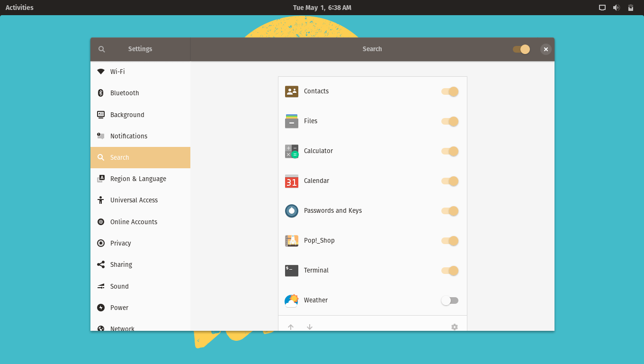The width and height of the screenshot is (644, 364).
Task: Click the Terminal app icon
Action: (x=292, y=271)
